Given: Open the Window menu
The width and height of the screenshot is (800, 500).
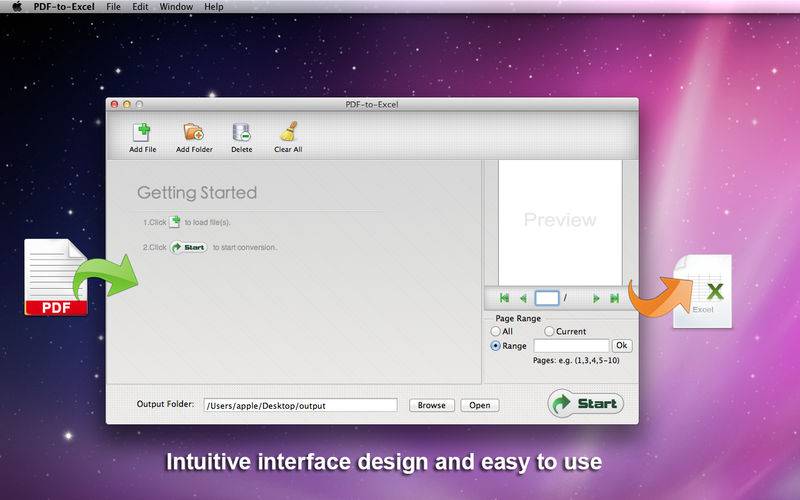Looking at the screenshot, I should [176, 7].
